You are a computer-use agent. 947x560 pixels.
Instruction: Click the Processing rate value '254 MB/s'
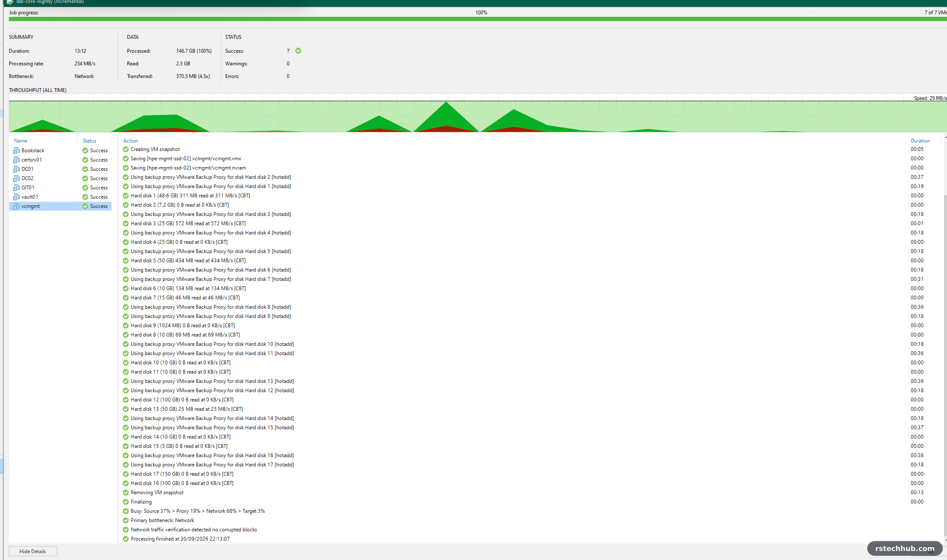[85, 64]
